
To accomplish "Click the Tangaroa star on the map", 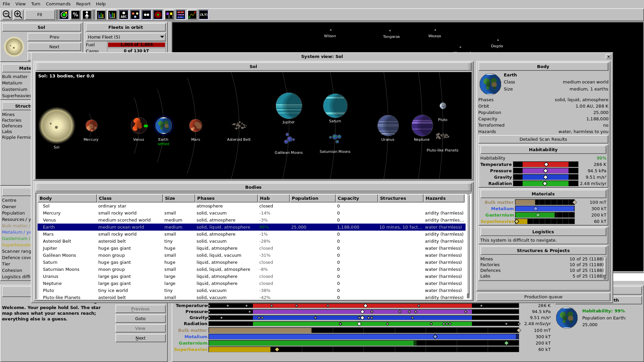I will tap(390, 31).
